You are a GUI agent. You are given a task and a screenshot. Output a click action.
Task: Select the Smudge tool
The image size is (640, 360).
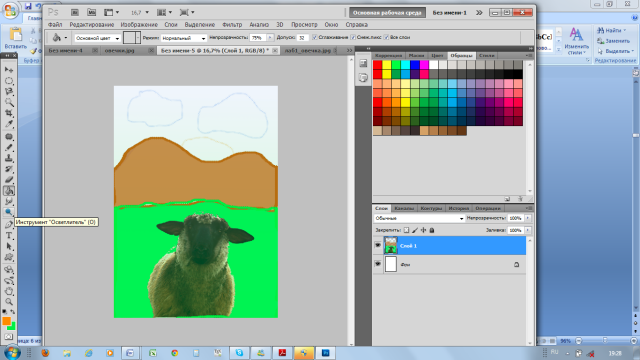[9, 201]
